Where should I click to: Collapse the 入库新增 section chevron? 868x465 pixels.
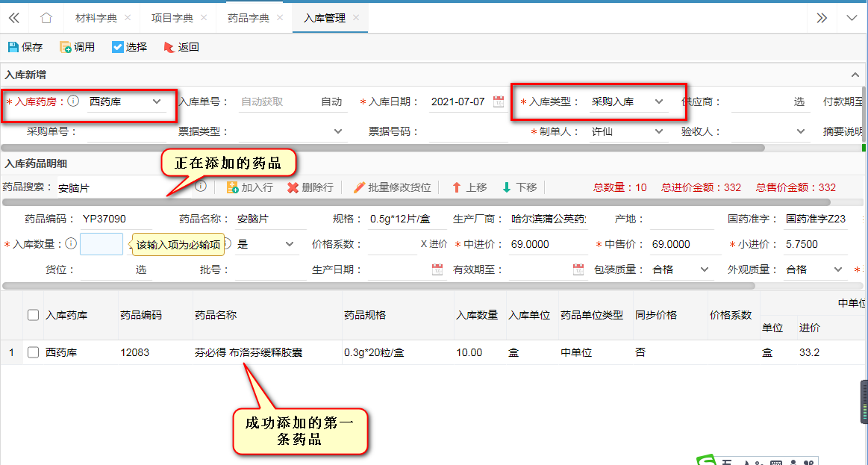click(x=855, y=75)
